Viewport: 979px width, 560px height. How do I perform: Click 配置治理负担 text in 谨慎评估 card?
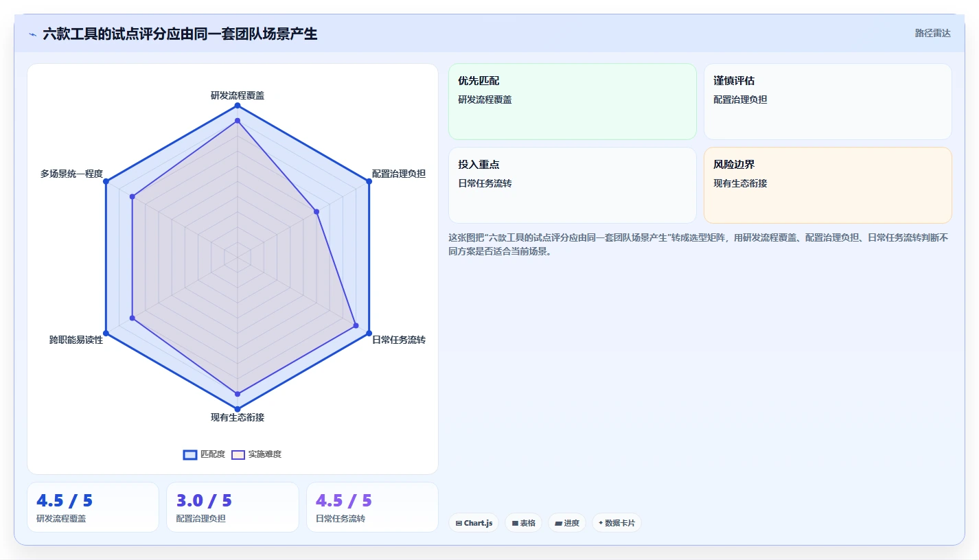click(x=740, y=100)
